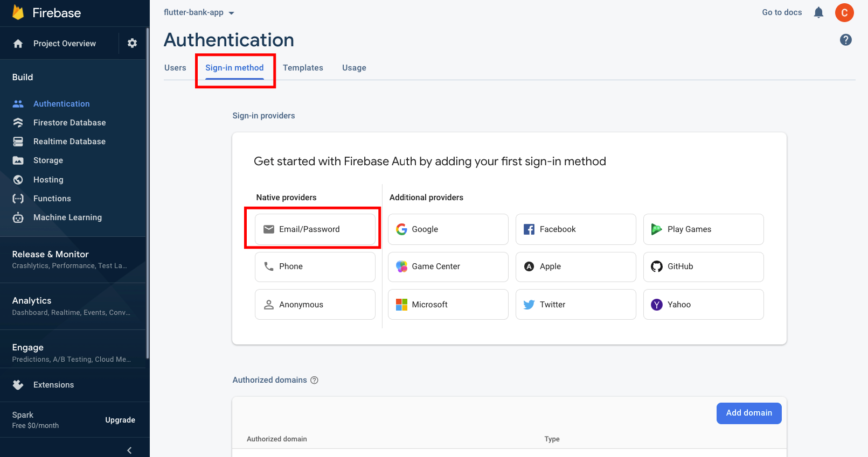Image resolution: width=868 pixels, height=457 pixels.
Task: Click the Add domain button
Action: pos(749,413)
